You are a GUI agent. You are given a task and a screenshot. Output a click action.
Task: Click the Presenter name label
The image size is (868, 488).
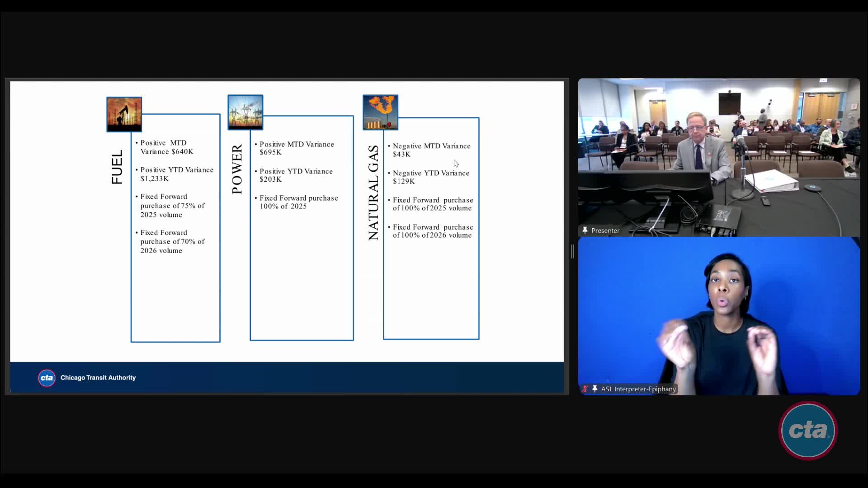(x=605, y=230)
